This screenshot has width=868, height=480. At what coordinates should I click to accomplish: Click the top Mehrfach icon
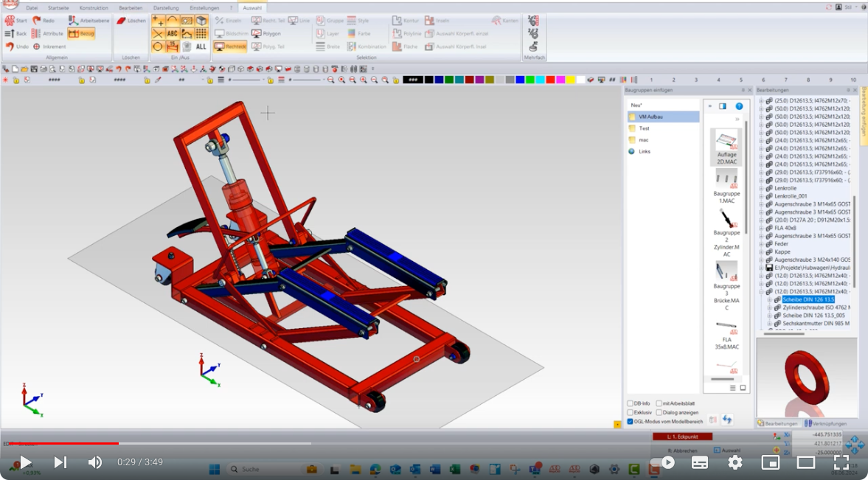click(x=534, y=21)
